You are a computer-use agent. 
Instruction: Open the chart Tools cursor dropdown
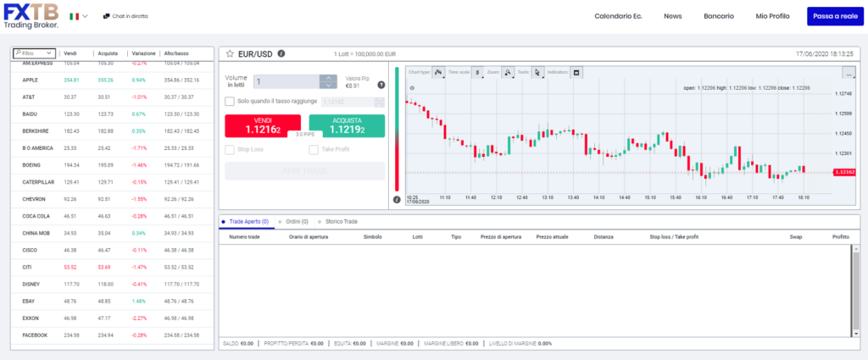point(537,72)
